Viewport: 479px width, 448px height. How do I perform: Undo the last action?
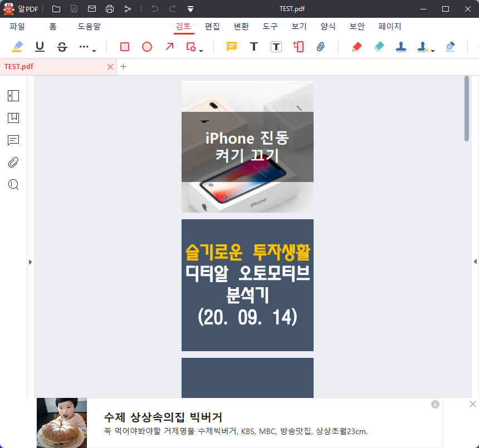coord(155,9)
